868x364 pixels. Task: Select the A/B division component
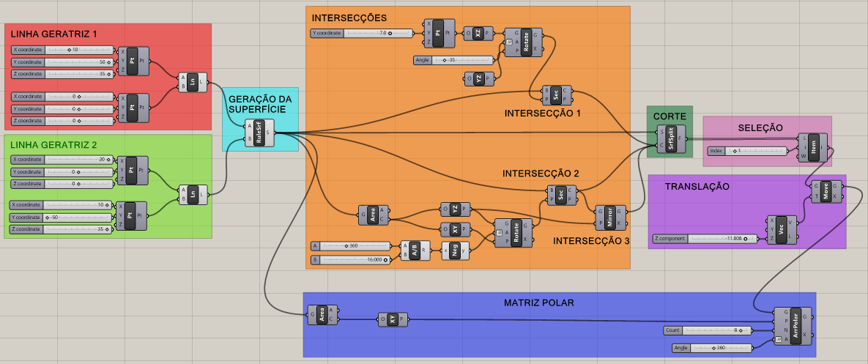point(415,250)
